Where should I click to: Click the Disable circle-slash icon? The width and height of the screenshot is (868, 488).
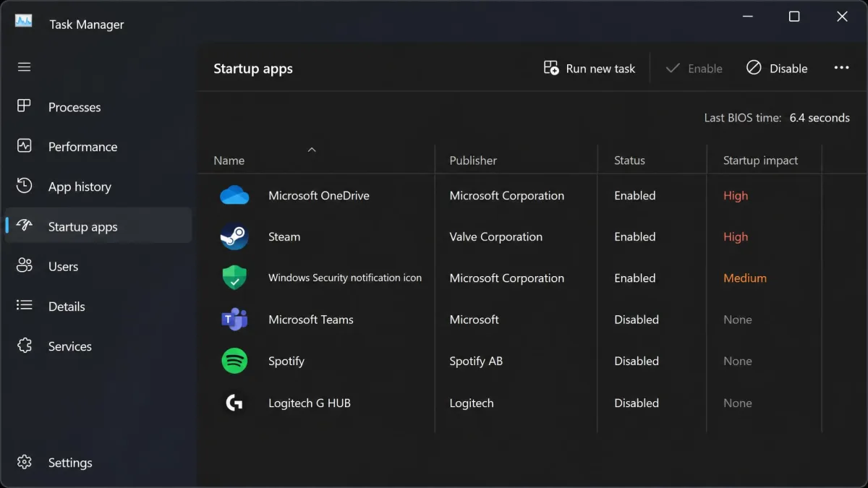[754, 68]
